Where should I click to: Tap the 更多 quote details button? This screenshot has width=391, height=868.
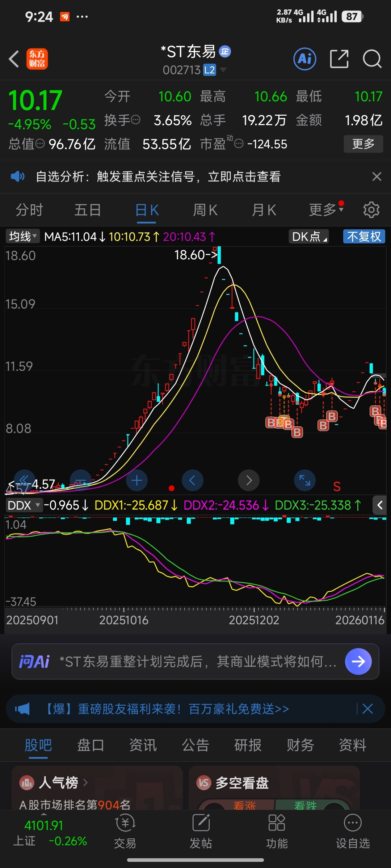[363, 144]
